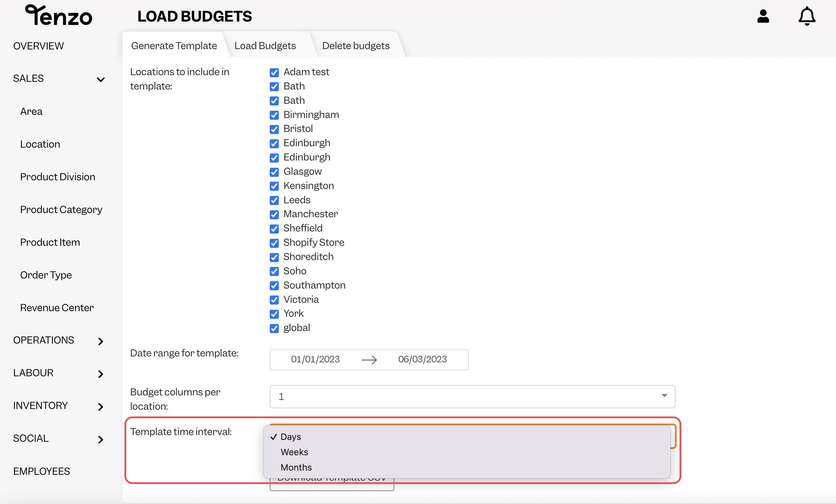Uncheck the York location
The height and width of the screenshot is (504, 836).
pos(274,314)
